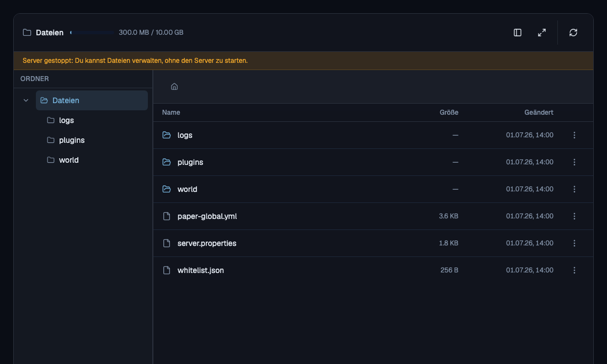Sort by Größe column header

coord(449,113)
